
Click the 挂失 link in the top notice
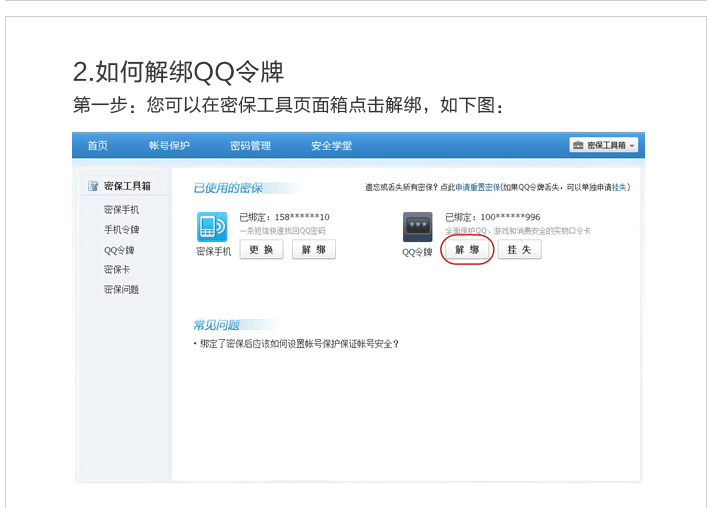pyautogui.click(x=619, y=187)
